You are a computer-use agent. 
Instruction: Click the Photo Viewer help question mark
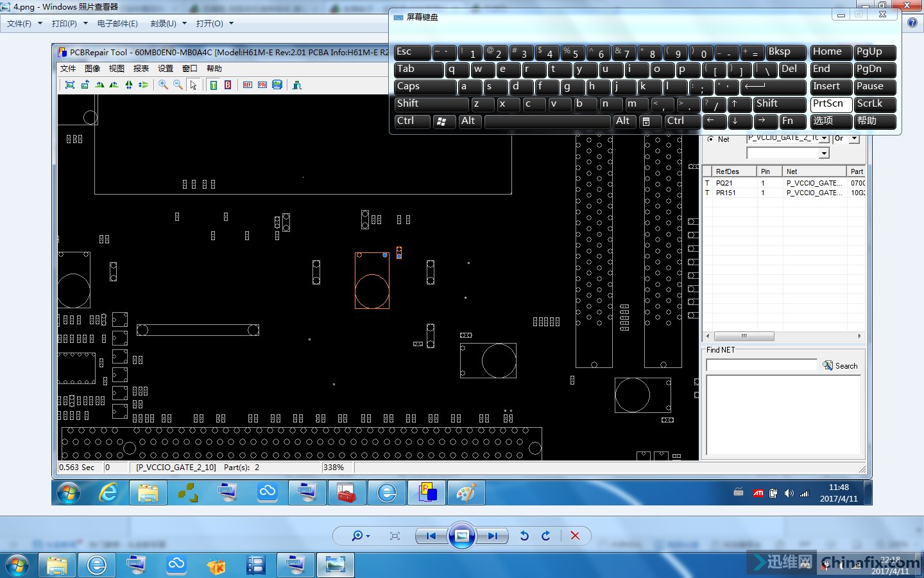[x=912, y=22]
